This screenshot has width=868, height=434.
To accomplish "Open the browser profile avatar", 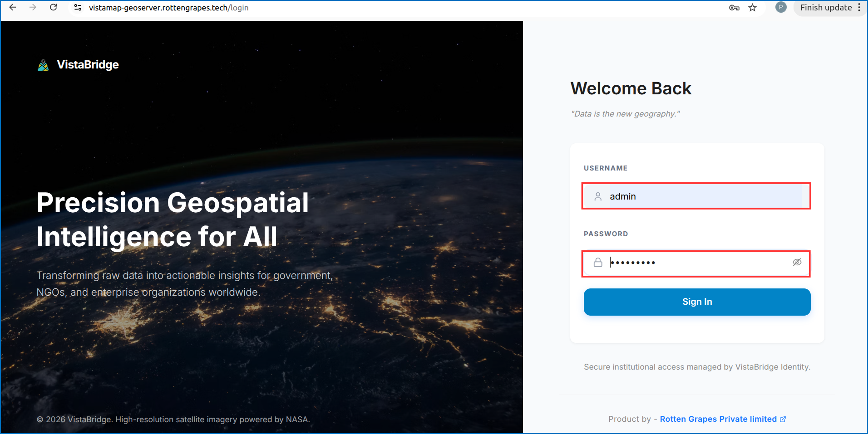I will point(781,7).
